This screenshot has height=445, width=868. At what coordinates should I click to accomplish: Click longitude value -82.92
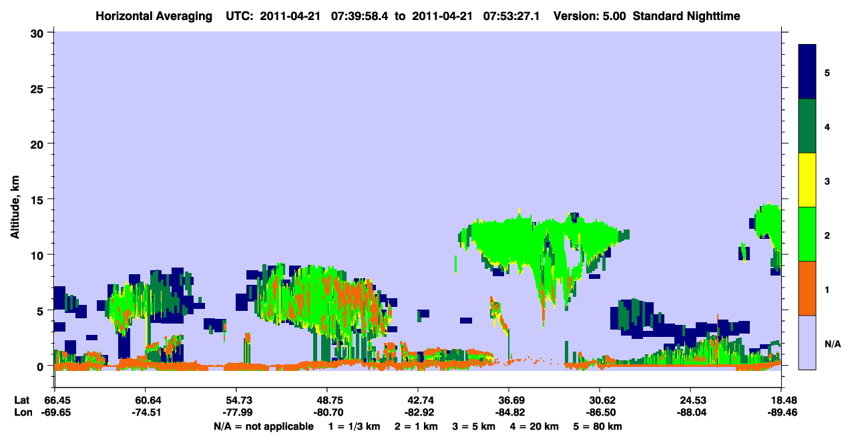tap(417, 412)
